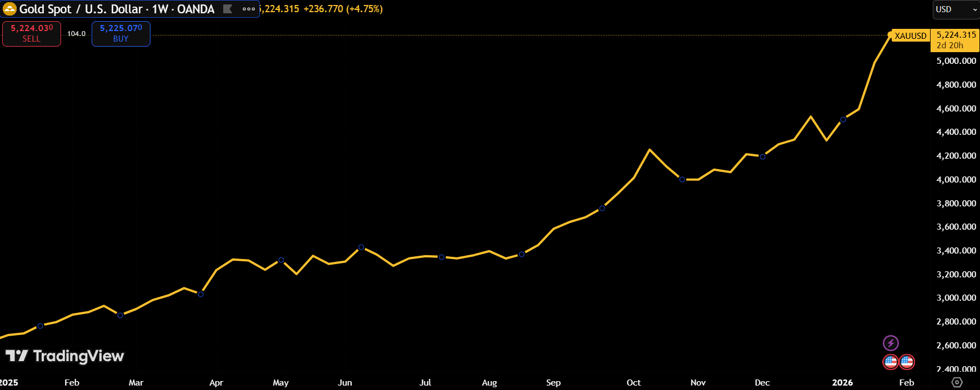This screenshot has height=390, width=980.
Task: Click the +236.770 (+4.75%) change value
Action: coord(343,9)
